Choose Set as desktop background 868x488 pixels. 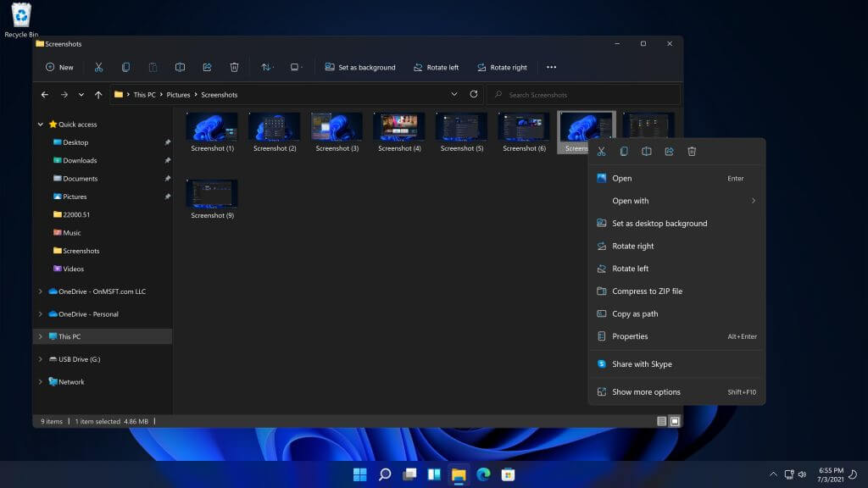(x=676, y=224)
